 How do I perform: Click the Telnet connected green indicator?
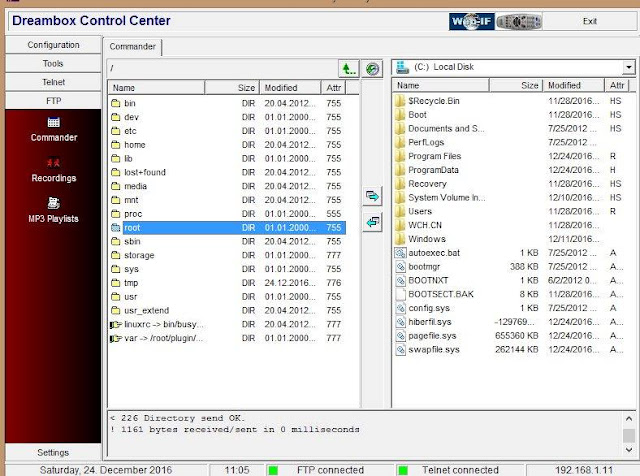403,470
